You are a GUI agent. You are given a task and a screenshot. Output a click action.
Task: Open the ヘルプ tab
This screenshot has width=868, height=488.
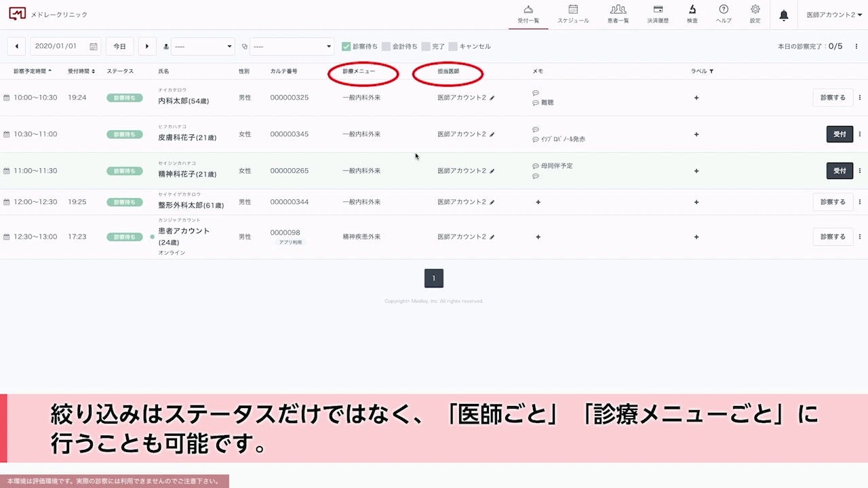pyautogui.click(x=724, y=14)
